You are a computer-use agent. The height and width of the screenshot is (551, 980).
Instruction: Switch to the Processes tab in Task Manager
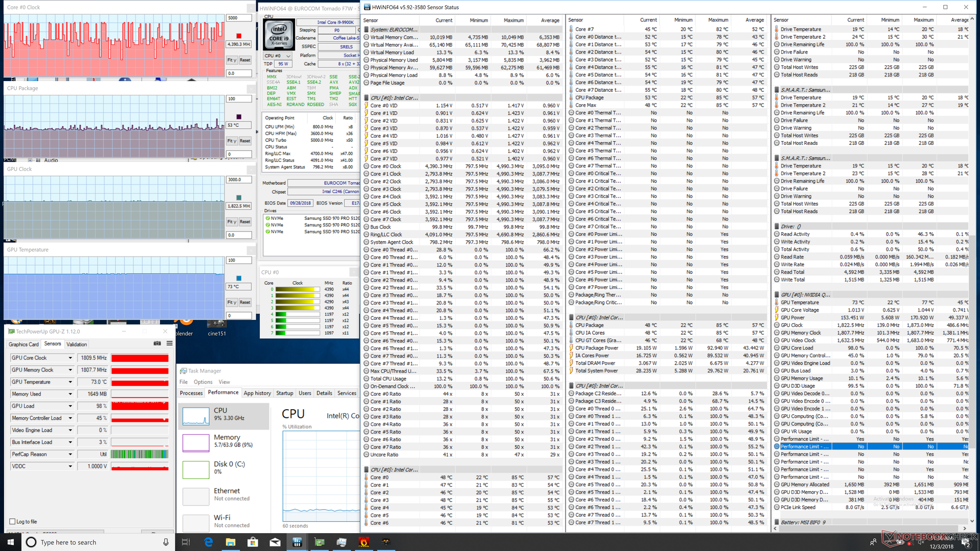click(191, 393)
